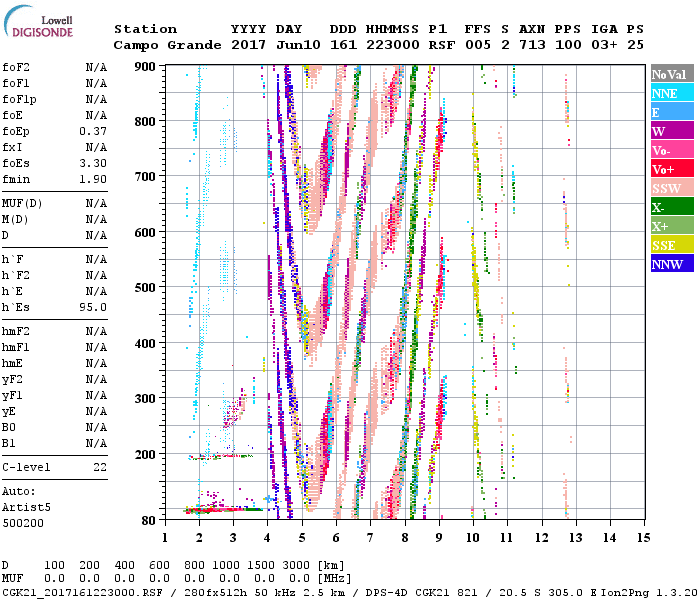Click the 500200 version number
Viewport: 700px width, 600px height.
[23, 523]
